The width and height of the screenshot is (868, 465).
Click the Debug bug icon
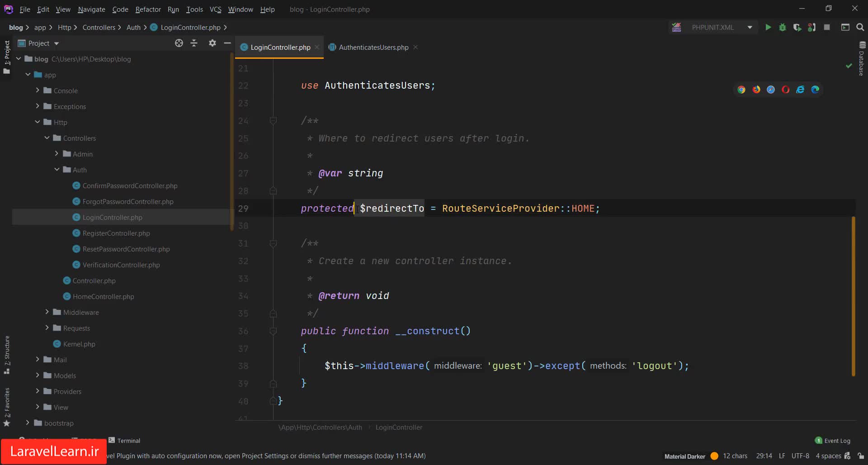click(782, 28)
